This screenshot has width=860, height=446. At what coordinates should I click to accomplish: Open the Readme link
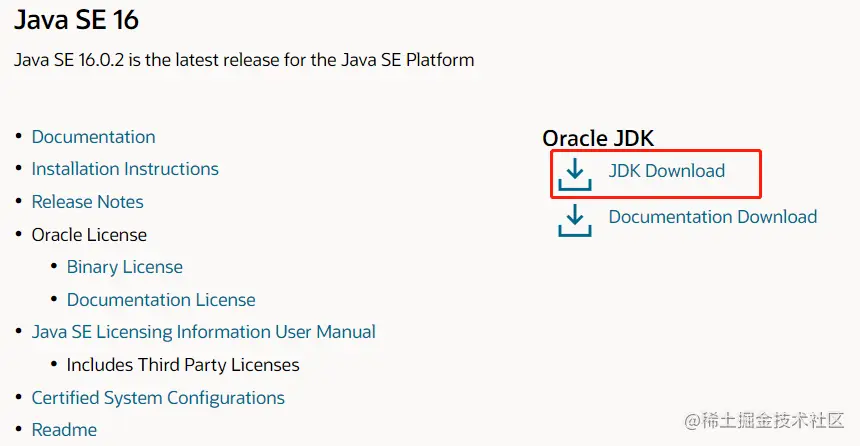pyautogui.click(x=64, y=430)
